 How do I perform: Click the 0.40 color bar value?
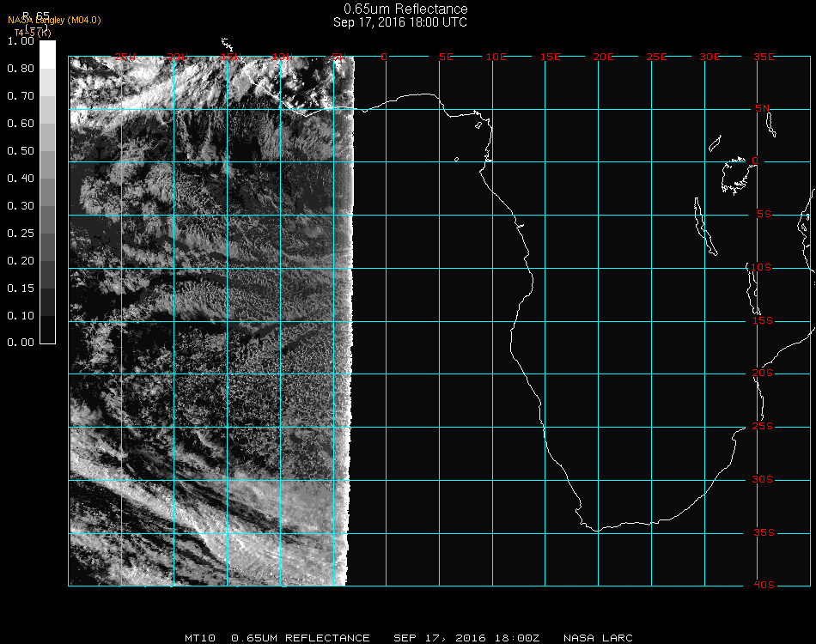(x=21, y=179)
